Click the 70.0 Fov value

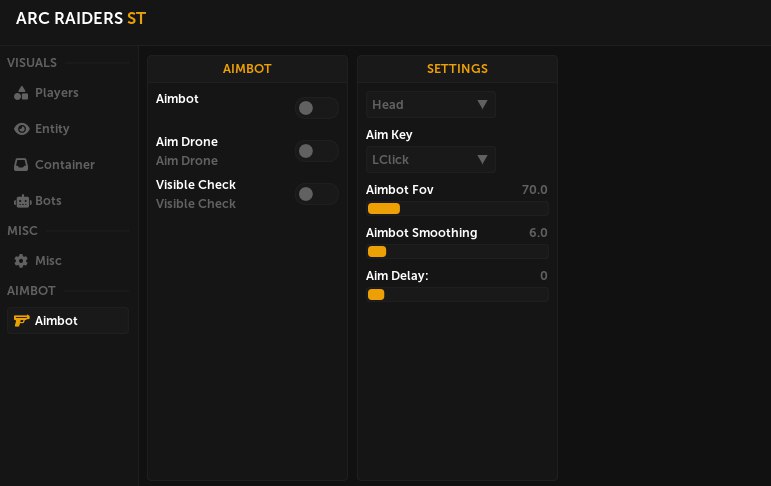(534, 190)
